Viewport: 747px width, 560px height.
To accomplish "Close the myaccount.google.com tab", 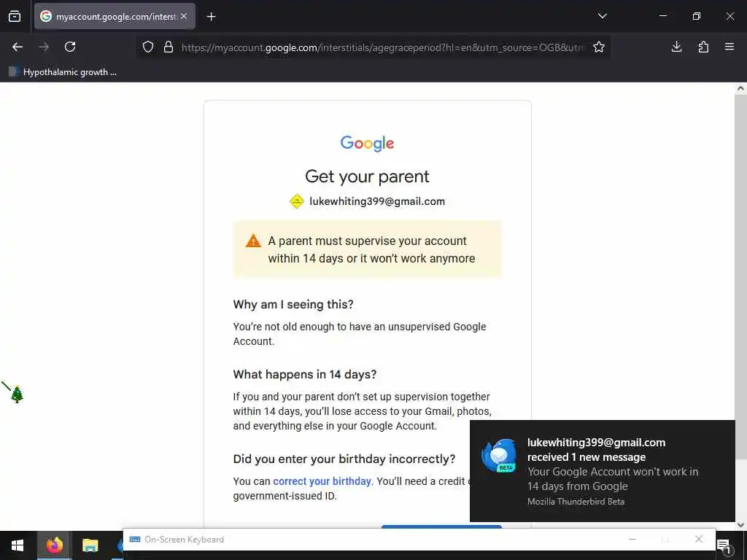I will 184,17.
